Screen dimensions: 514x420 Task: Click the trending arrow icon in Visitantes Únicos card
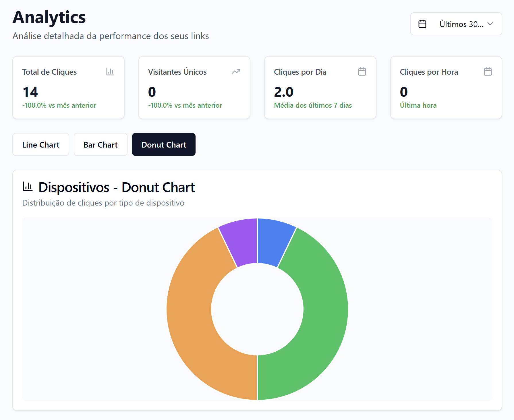(236, 71)
